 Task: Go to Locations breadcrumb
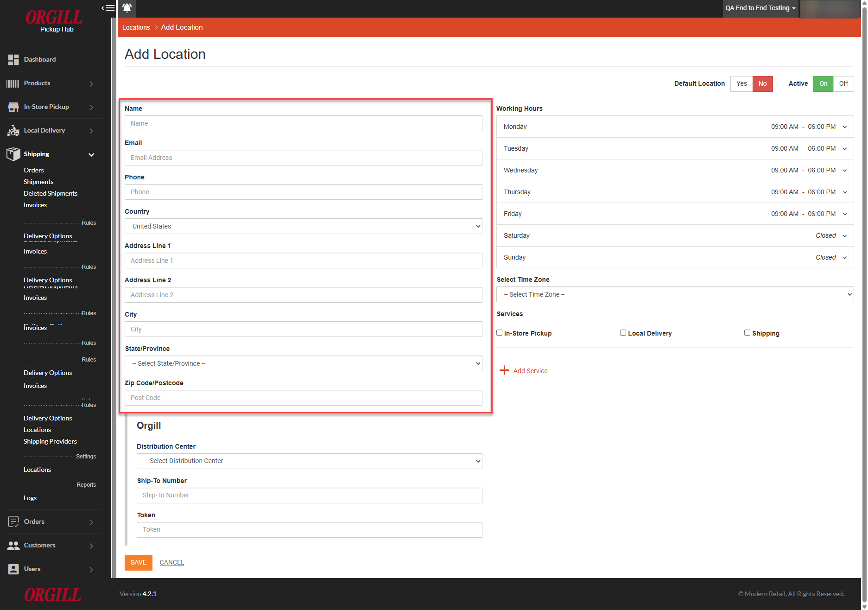[x=136, y=27]
